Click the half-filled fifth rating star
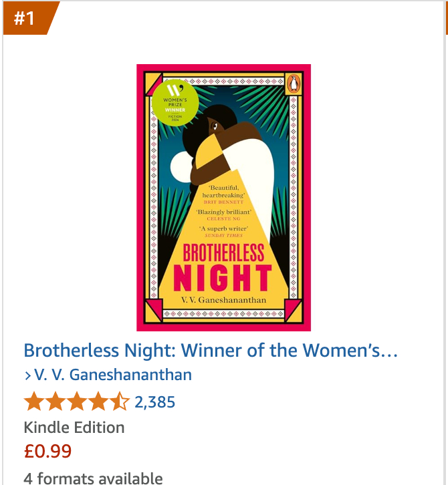 pos(120,402)
